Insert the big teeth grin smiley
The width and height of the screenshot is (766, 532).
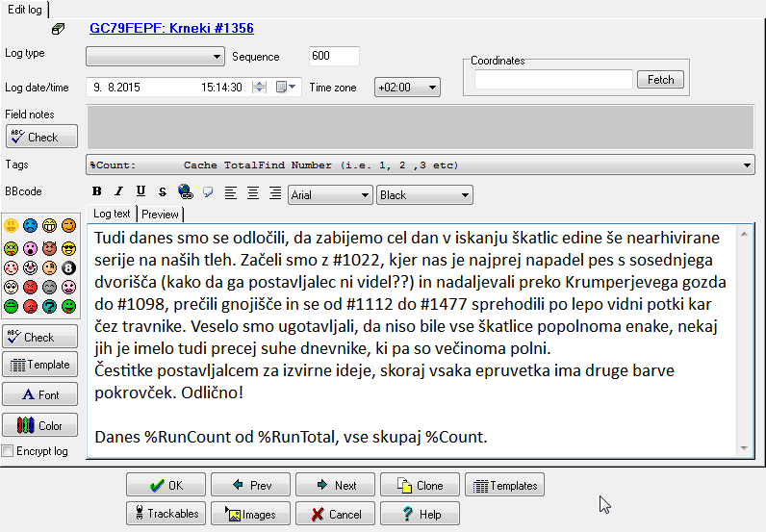[x=49, y=226]
